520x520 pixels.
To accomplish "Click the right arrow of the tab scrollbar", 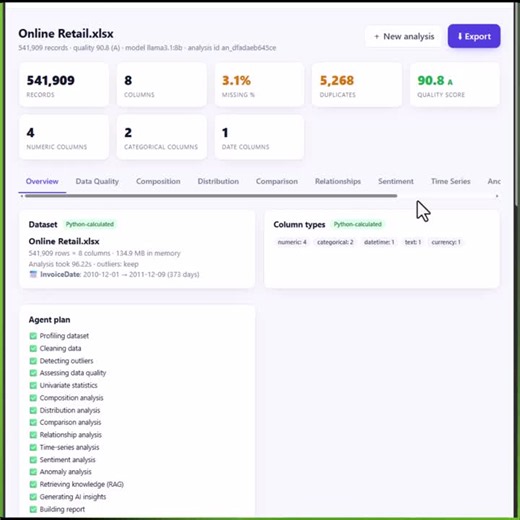I will 497,196.
